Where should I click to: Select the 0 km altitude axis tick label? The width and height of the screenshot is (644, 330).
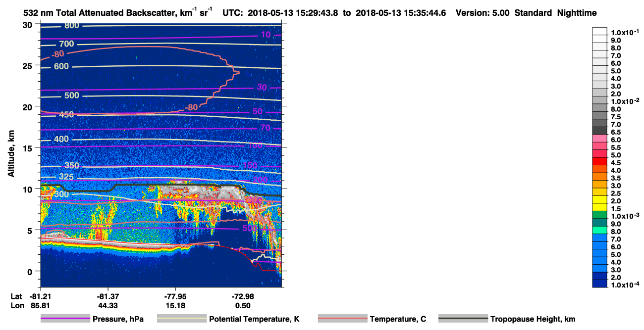click(31, 271)
